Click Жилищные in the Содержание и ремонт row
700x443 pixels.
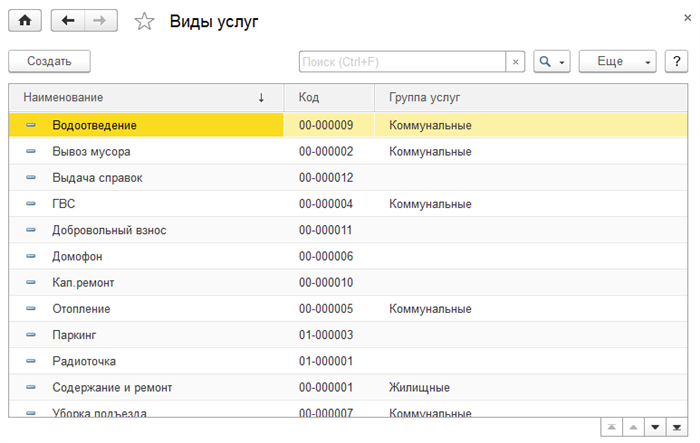click(419, 387)
